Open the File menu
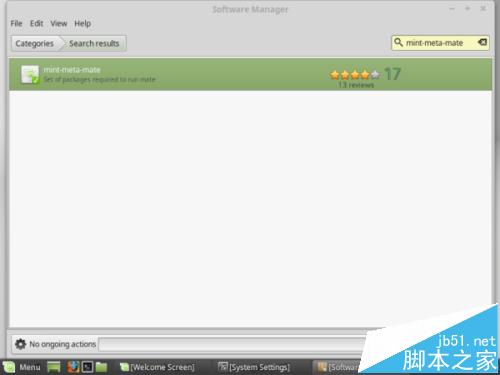This screenshot has width=500, height=375. [16, 24]
